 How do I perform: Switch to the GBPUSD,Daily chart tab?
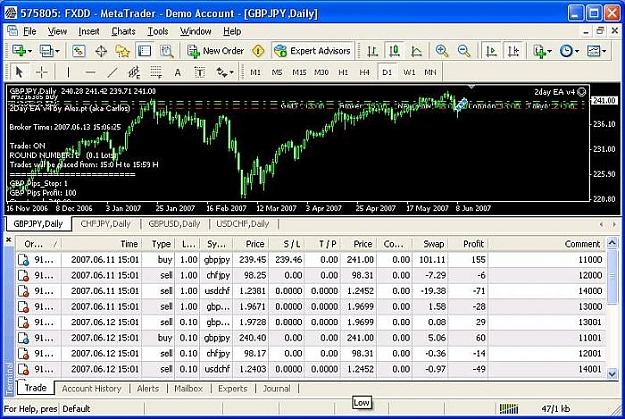(x=174, y=224)
